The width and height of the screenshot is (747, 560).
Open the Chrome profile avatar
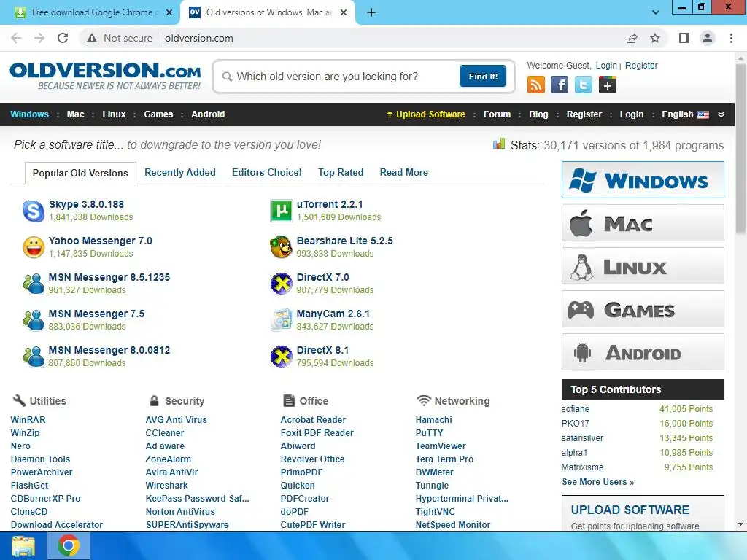708,38
